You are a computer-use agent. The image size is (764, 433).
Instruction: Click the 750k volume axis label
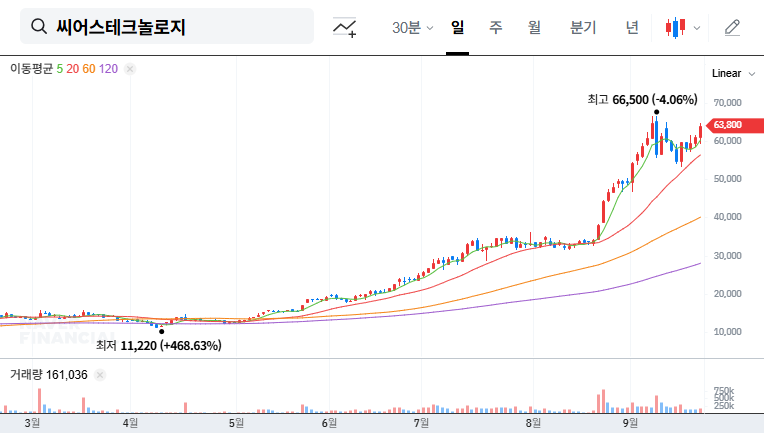(x=724, y=391)
